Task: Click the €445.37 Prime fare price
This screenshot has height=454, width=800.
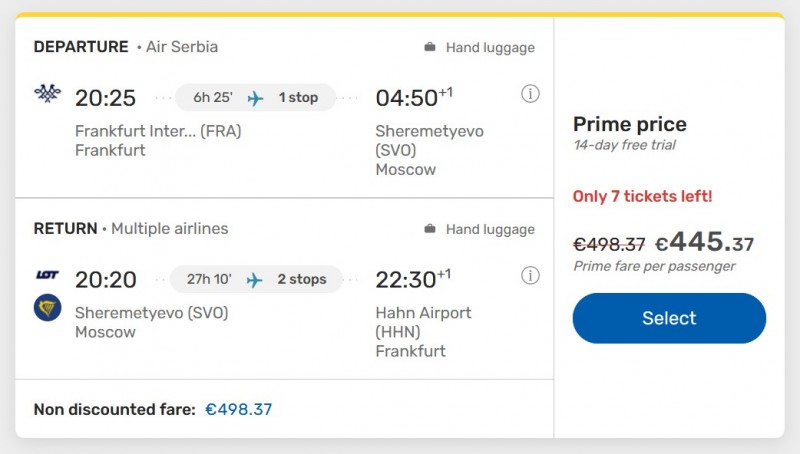Action: [704, 243]
